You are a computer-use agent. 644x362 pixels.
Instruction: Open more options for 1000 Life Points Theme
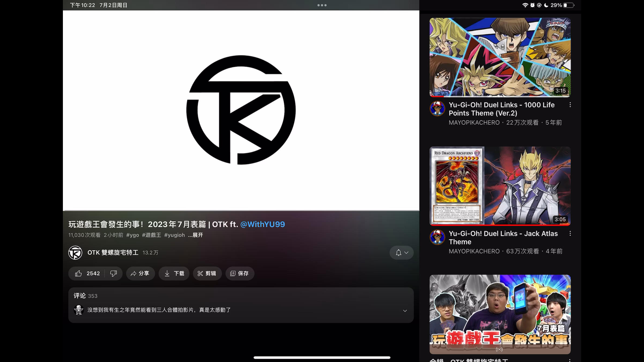(570, 105)
